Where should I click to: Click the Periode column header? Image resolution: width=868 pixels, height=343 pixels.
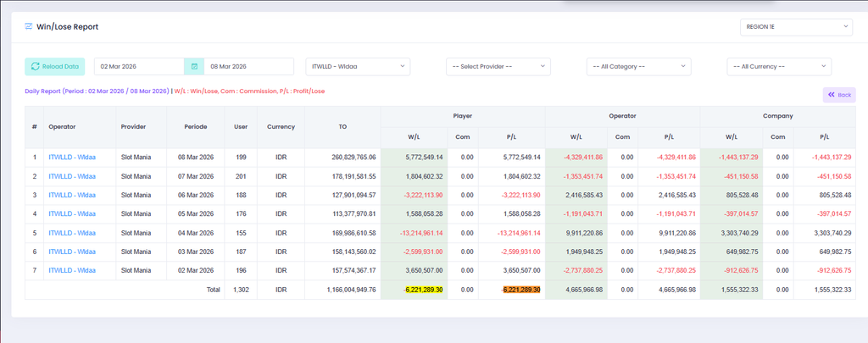pyautogui.click(x=196, y=127)
